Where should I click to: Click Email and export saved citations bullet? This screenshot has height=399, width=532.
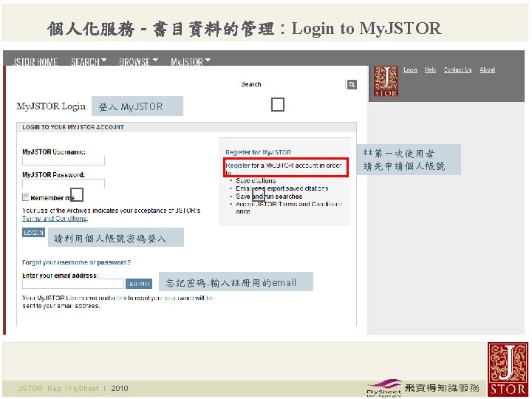coord(282,188)
